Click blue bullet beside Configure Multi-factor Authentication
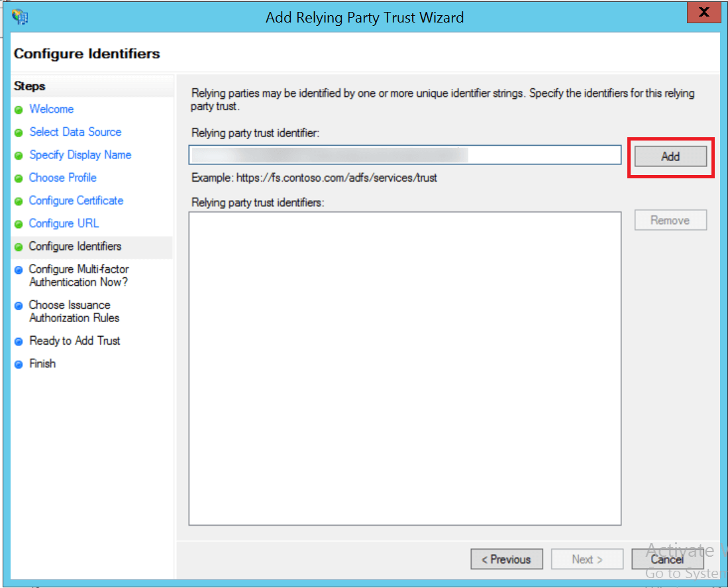This screenshot has width=728, height=588. coord(19,270)
